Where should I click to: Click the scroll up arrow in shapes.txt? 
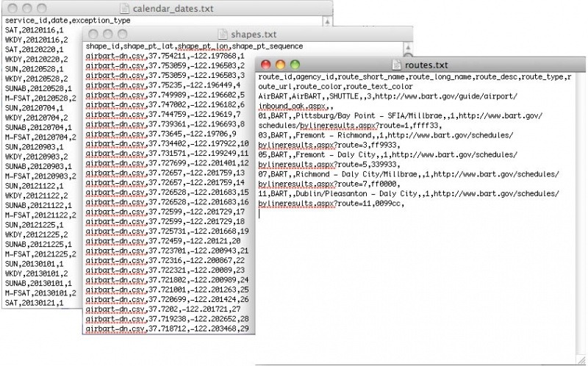pyautogui.click(x=408, y=48)
